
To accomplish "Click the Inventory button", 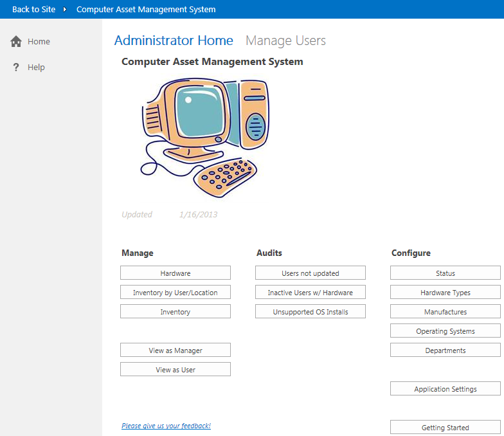I will [175, 312].
